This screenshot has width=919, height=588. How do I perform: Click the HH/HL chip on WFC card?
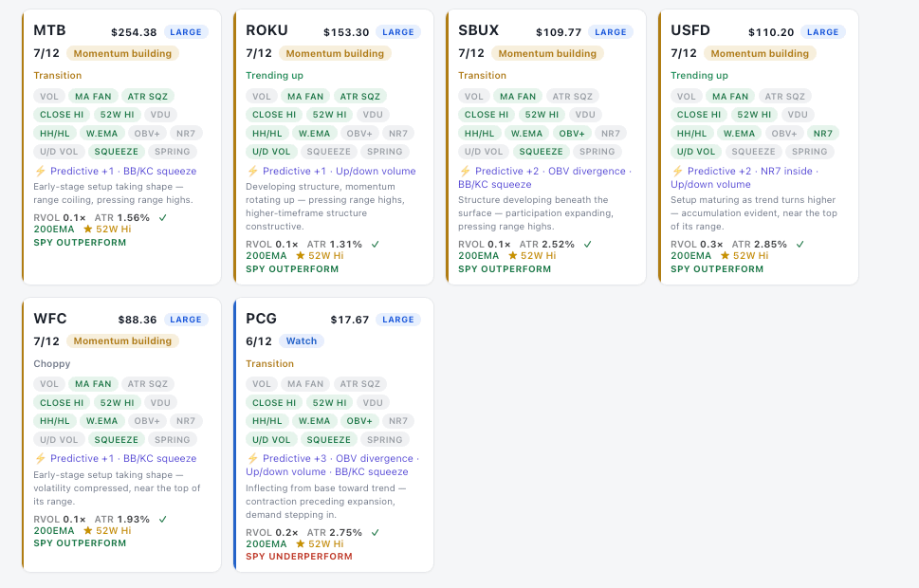pyautogui.click(x=54, y=421)
